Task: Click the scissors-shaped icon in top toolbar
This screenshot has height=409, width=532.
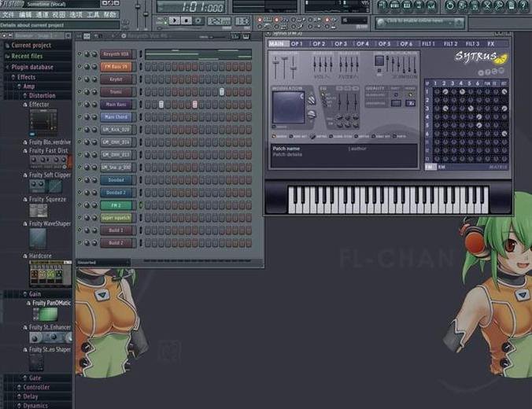Action: pos(487,6)
